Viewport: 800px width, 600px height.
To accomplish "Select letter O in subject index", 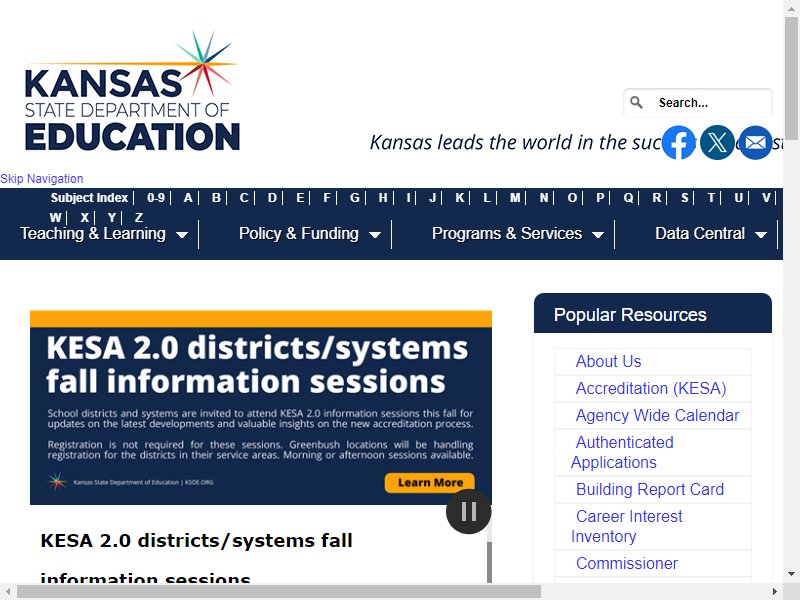I will 572,197.
